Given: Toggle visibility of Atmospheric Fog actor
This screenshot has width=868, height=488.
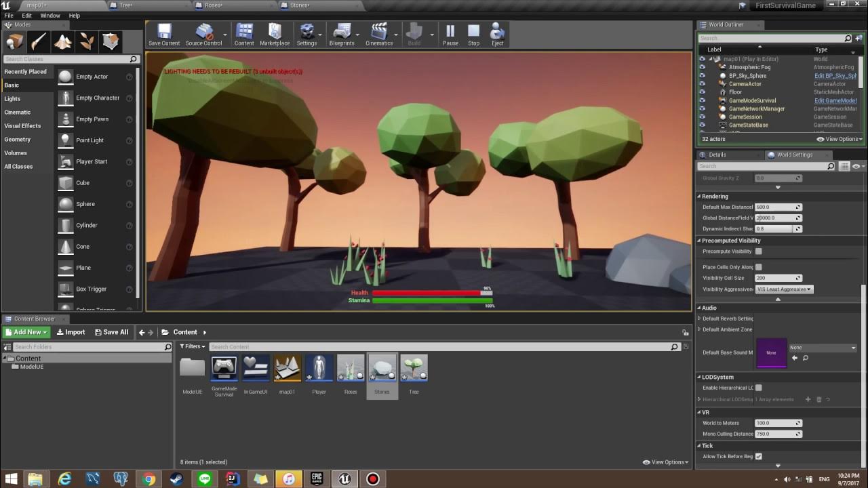Looking at the screenshot, I should tap(702, 67).
